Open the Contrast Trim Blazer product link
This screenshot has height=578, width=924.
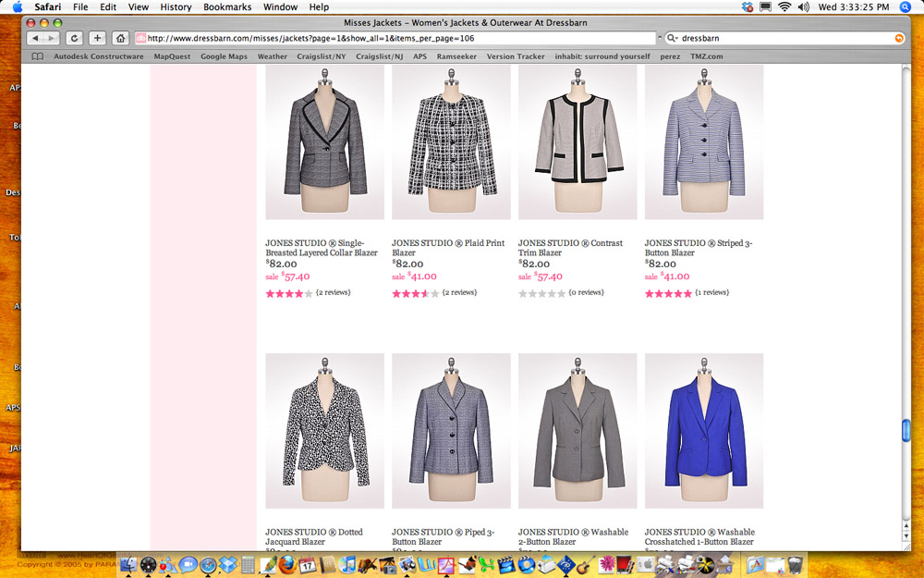[x=570, y=248]
